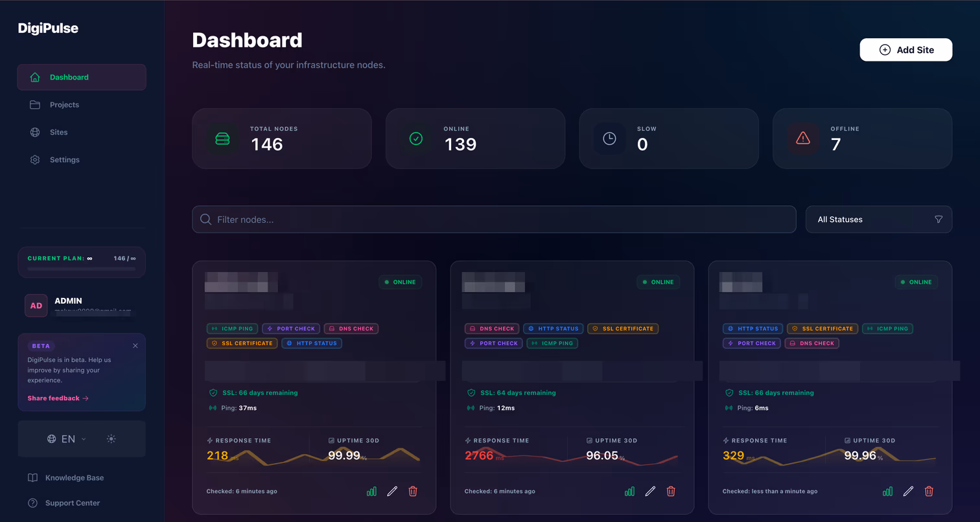This screenshot has width=980, height=522.
Task: Click the 99.99% uptime value
Action: click(x=348, y=456)
